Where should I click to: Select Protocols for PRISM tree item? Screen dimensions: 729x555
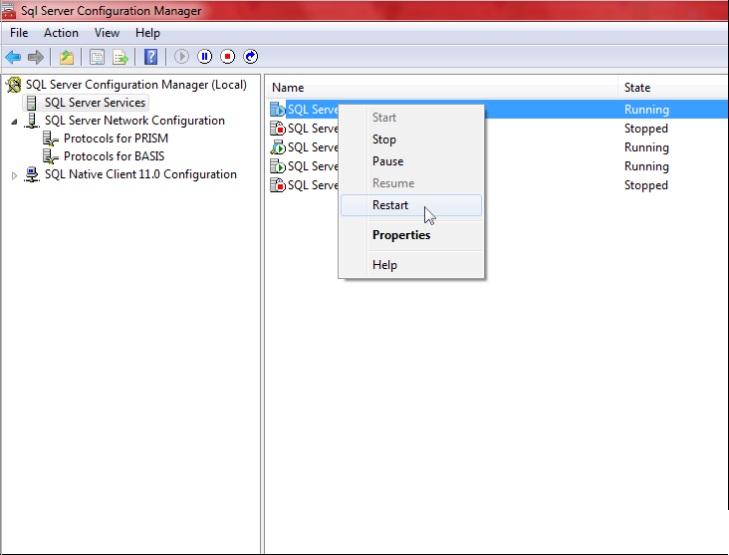click(116, 139)
